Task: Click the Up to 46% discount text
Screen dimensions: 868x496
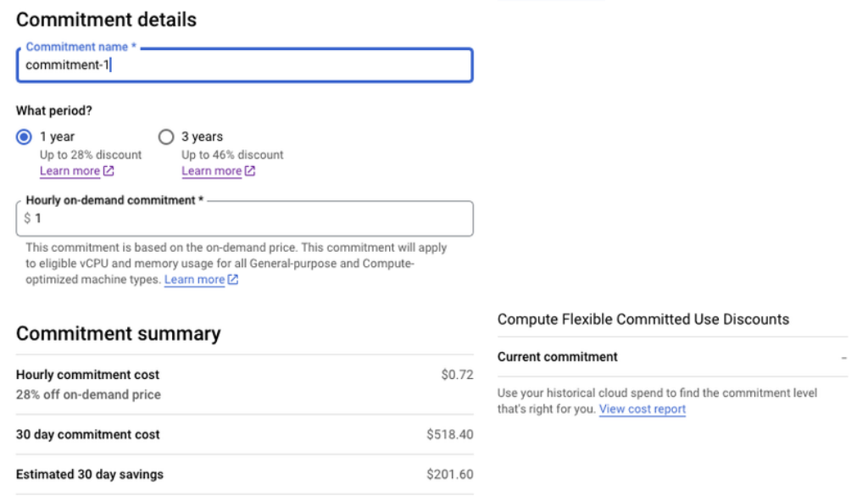Action: point(232,155)
